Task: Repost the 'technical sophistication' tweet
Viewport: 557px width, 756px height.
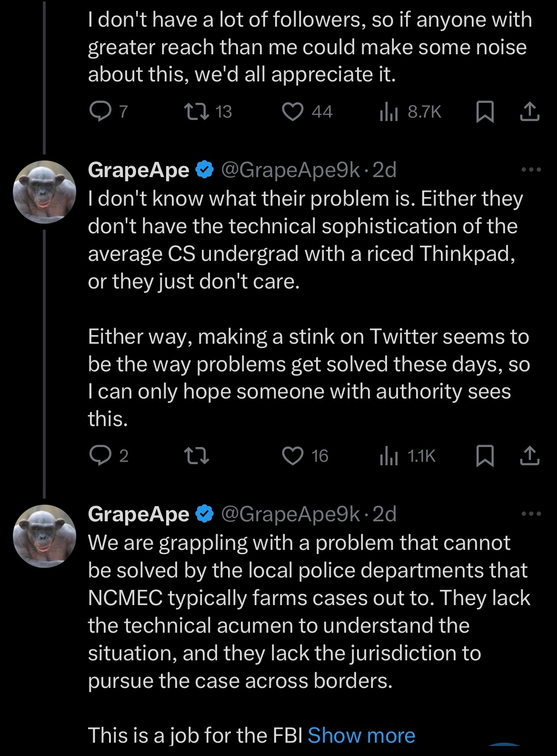Action: [x=196, y=456]
